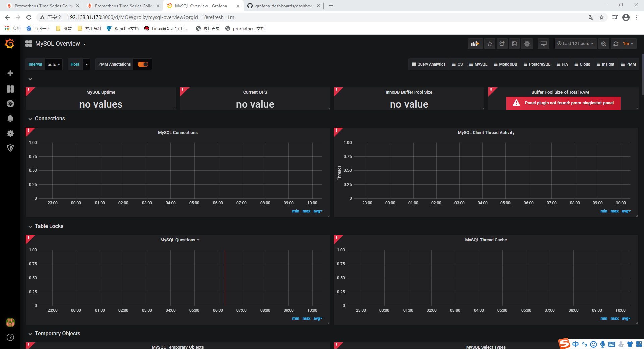Click the MySQL Client Thread Activity title
The image size is (644, 349).
pos(486,133)
